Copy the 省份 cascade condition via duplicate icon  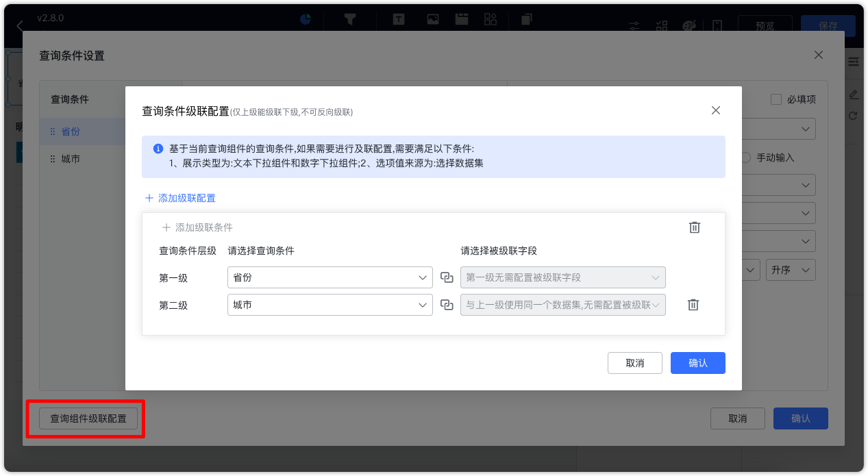[x=447, y=277]
